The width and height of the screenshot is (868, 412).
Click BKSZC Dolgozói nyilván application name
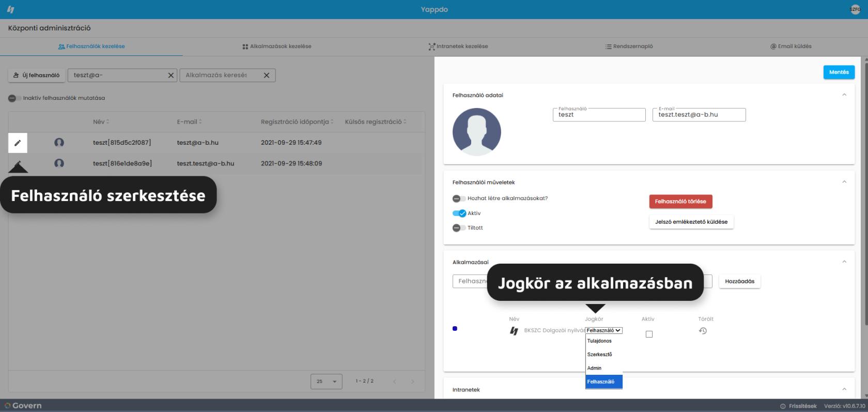click(554, 331)
